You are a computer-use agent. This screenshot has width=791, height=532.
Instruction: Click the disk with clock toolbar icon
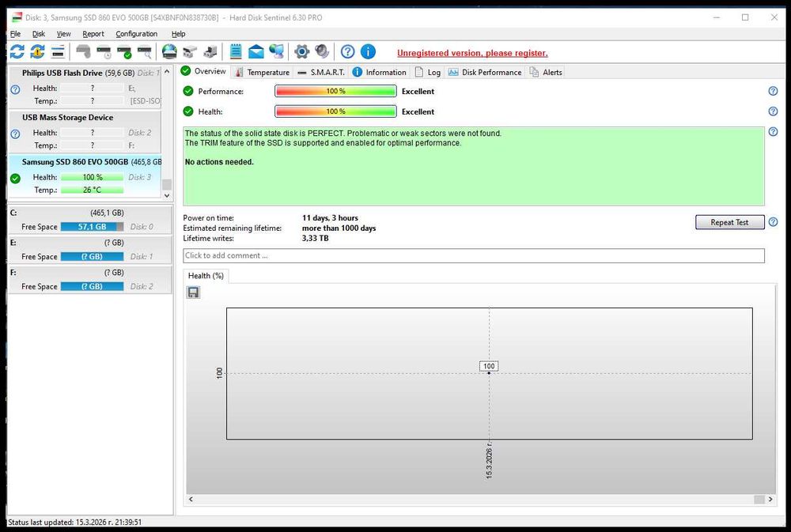tap(104, 51)
